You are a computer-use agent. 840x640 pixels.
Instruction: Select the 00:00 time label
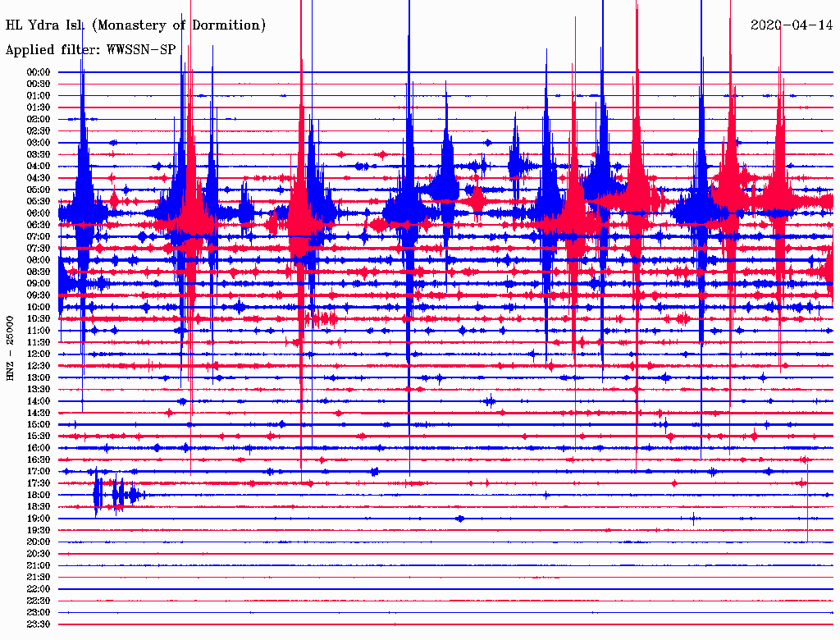(39, 72)
